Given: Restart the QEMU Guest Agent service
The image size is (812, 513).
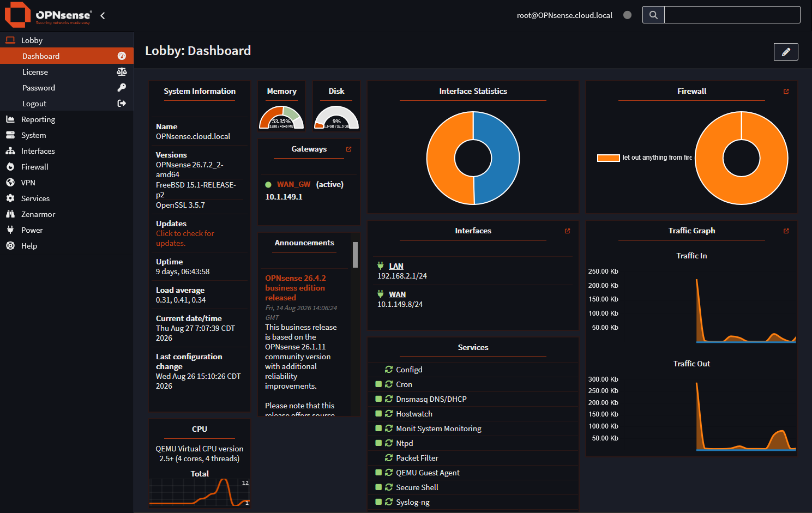Looking at the screenshot, I should pyautogui.click(x=389, y=473).
